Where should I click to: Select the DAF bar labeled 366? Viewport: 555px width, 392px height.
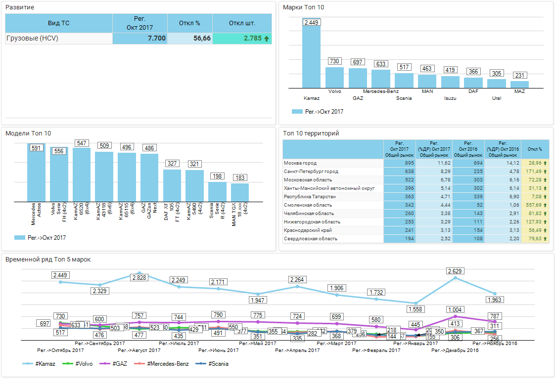473,83
